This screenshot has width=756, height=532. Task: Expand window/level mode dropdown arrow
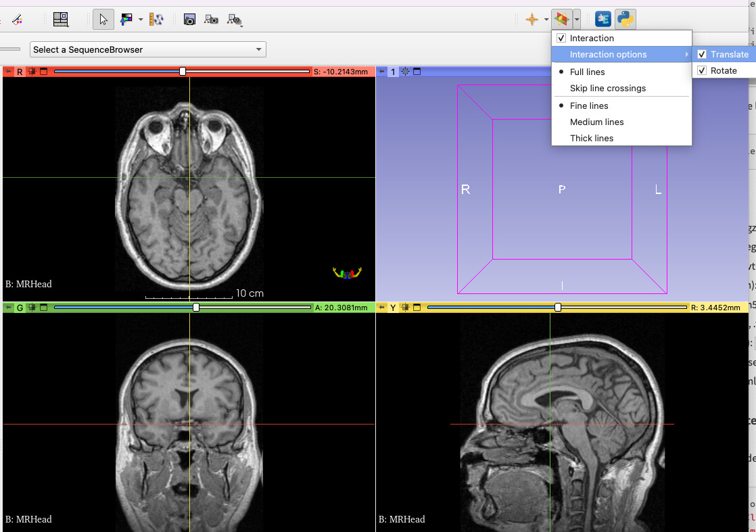pos(141,20)
